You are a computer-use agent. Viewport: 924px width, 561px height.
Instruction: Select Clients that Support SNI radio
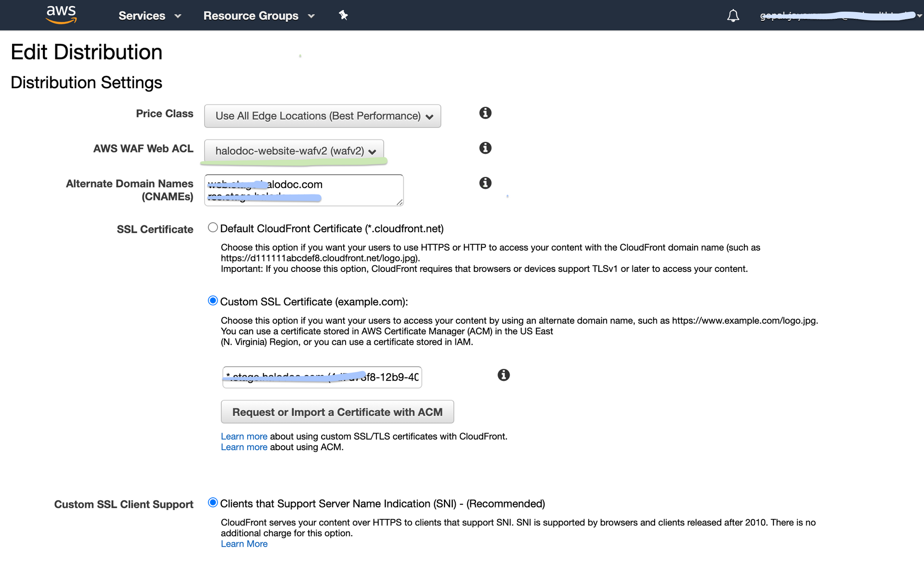pos(213,502)
